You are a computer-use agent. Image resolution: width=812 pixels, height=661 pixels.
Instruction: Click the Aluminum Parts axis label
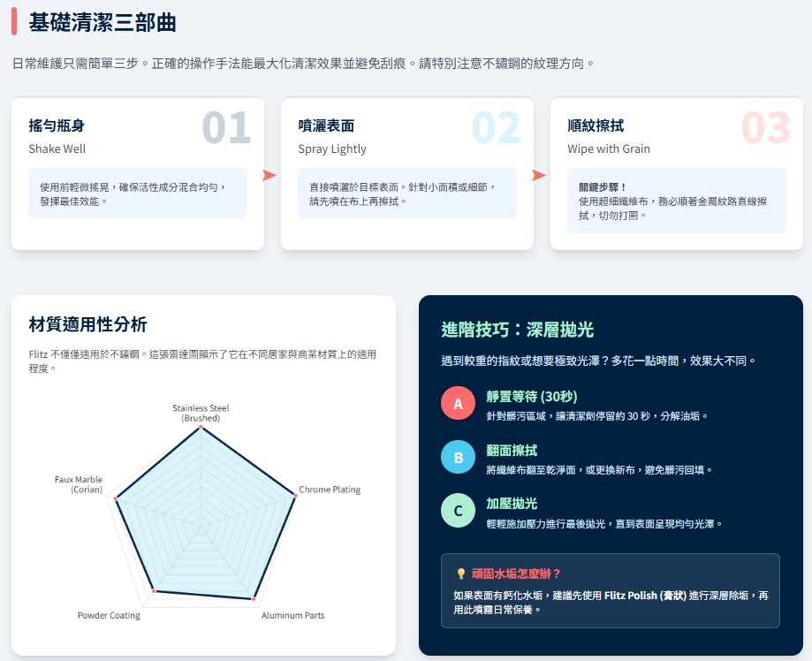pyautogui.click(x=292, y=615)
